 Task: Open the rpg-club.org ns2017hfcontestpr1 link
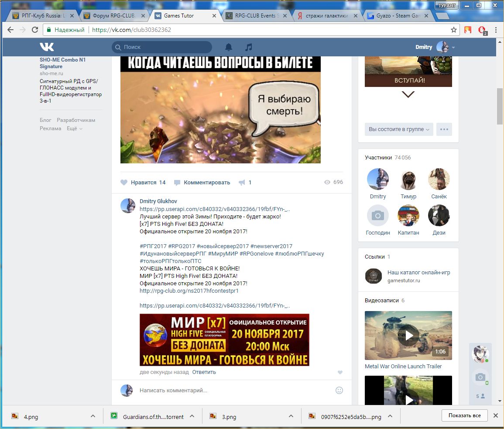[189, 291]
